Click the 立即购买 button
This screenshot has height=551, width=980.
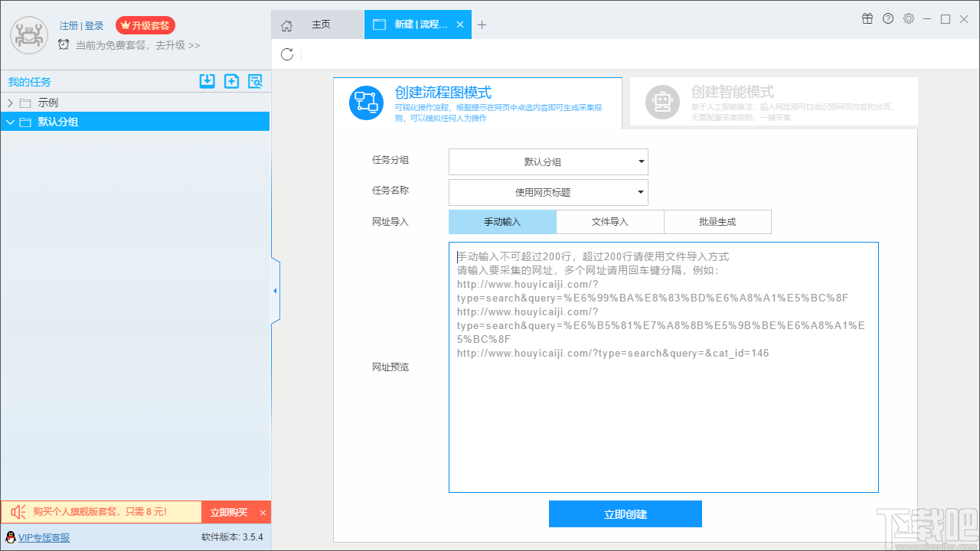[x=228, y=513]
